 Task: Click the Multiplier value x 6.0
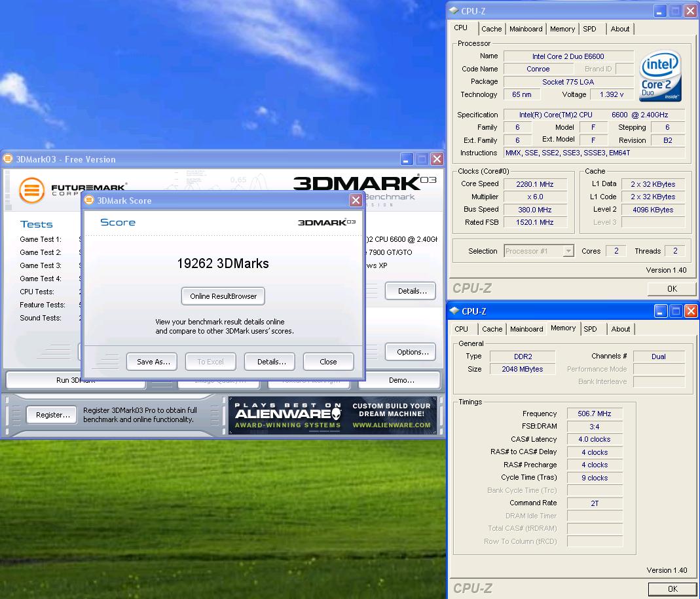coord(535,197)
